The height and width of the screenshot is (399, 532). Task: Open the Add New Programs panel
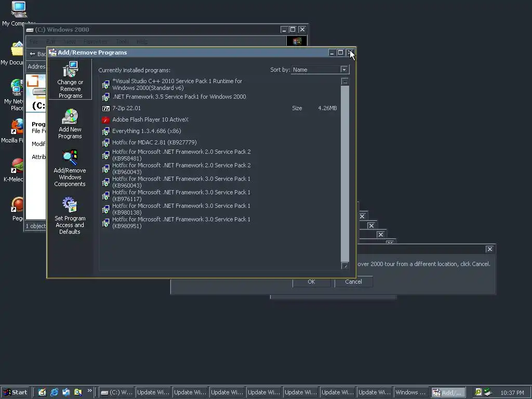click(x=70, y=124)
